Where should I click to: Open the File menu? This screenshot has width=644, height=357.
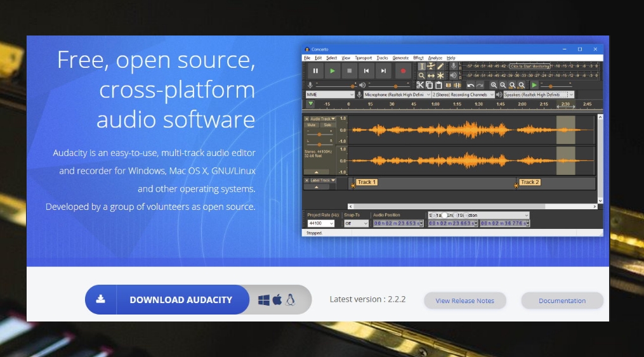pos(307,58)
